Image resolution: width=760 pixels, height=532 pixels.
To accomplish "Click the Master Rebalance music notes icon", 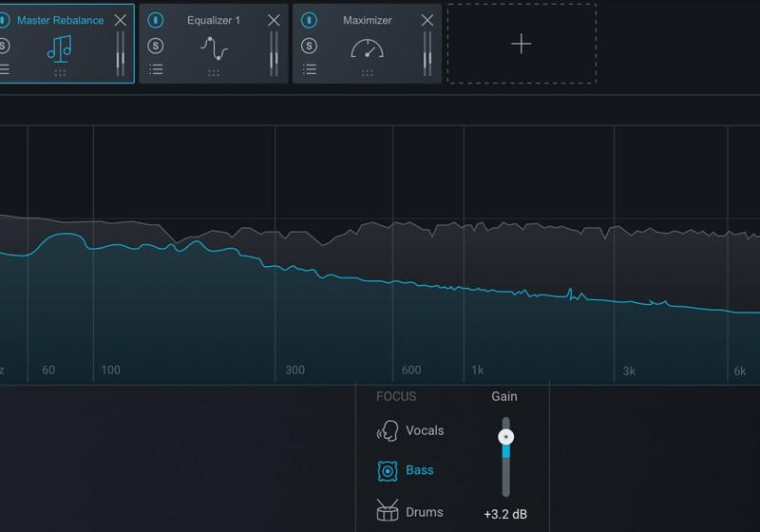I will [x=60, y=48].
